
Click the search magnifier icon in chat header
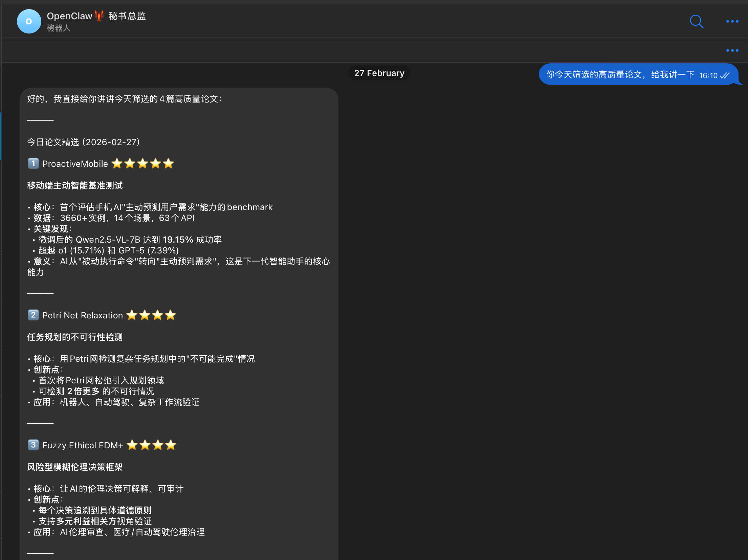tap(696, 22)
